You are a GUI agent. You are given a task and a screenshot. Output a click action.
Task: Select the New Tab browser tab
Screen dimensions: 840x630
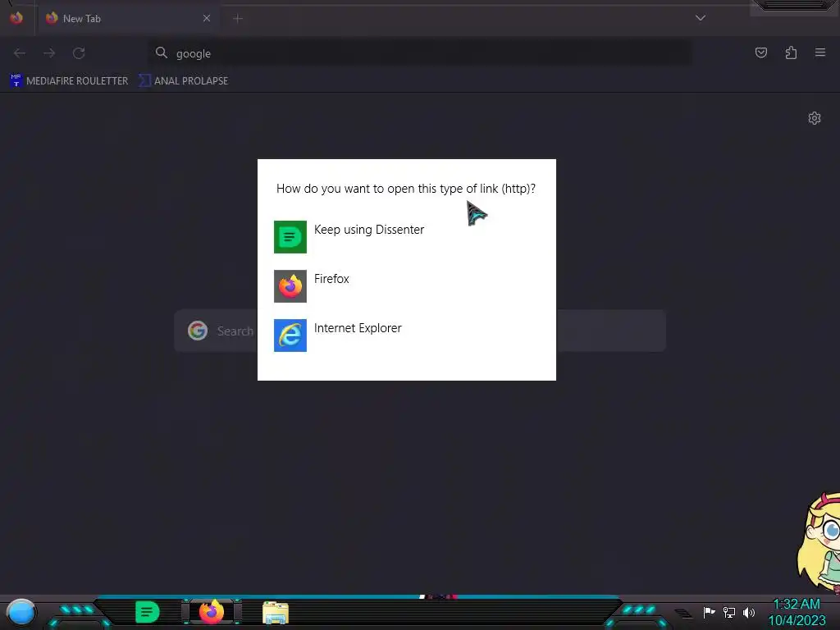click(x=128, y=18)
